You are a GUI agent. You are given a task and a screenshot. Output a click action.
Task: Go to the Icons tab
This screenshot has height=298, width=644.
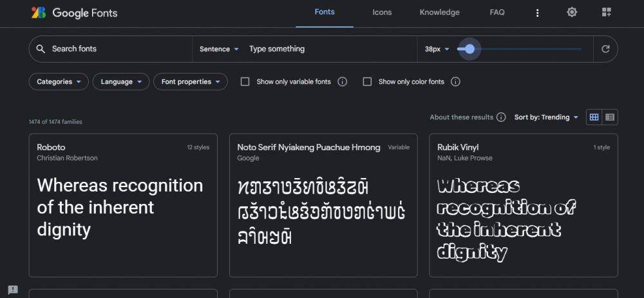[382, 12]
